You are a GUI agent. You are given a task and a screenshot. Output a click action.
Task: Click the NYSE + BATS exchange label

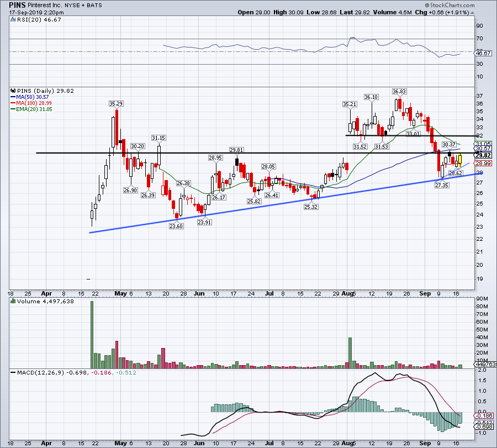click(x=83, y=6)
